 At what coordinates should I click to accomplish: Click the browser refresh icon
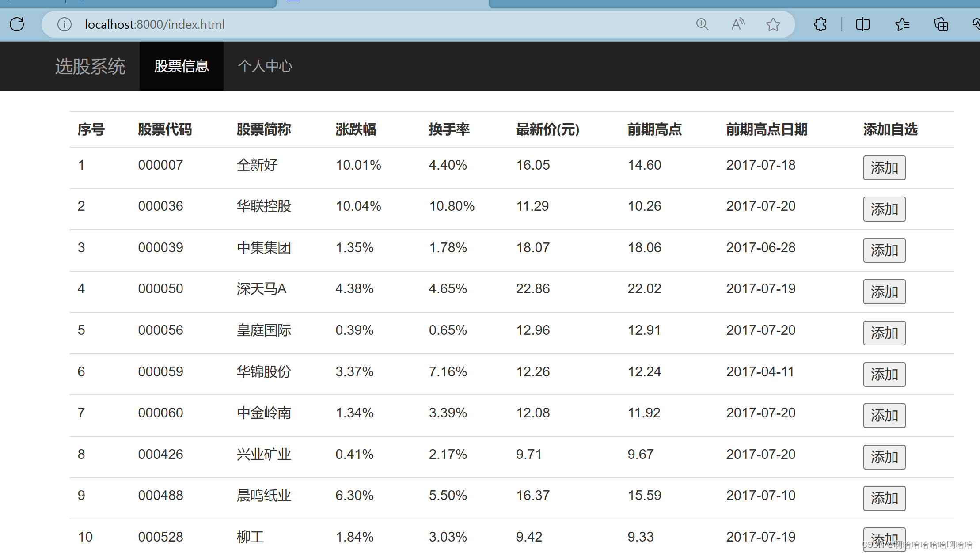coord(17,24)
